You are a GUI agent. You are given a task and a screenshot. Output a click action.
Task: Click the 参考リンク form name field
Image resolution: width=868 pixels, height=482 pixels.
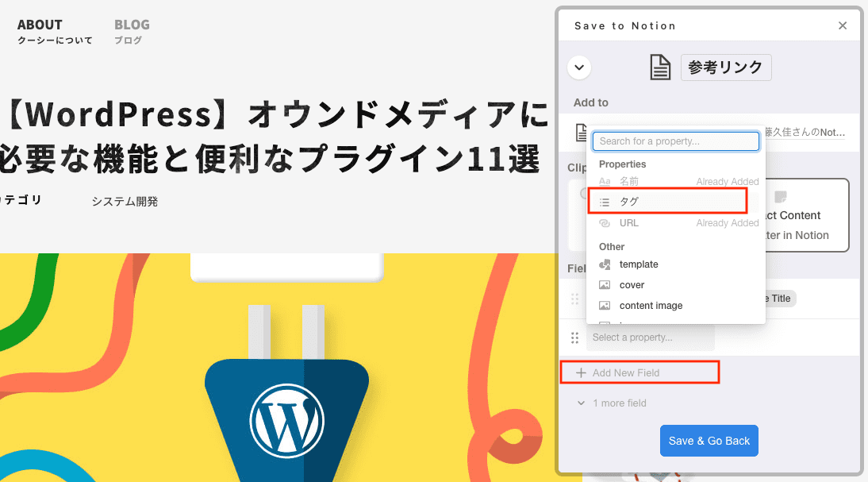tap(726, 67)
